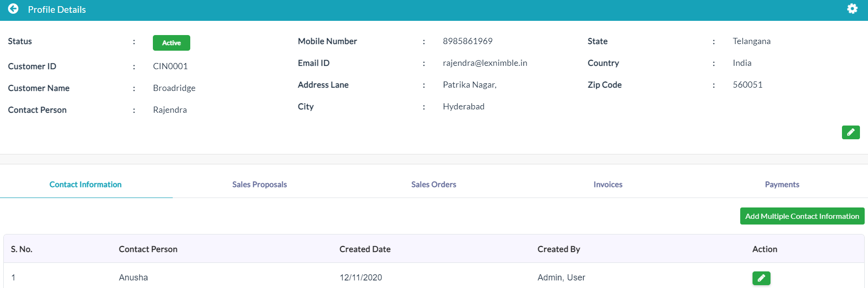Click contact person value Rajendra
Viewport: 868px width, 288px height.
click(170, 110)
